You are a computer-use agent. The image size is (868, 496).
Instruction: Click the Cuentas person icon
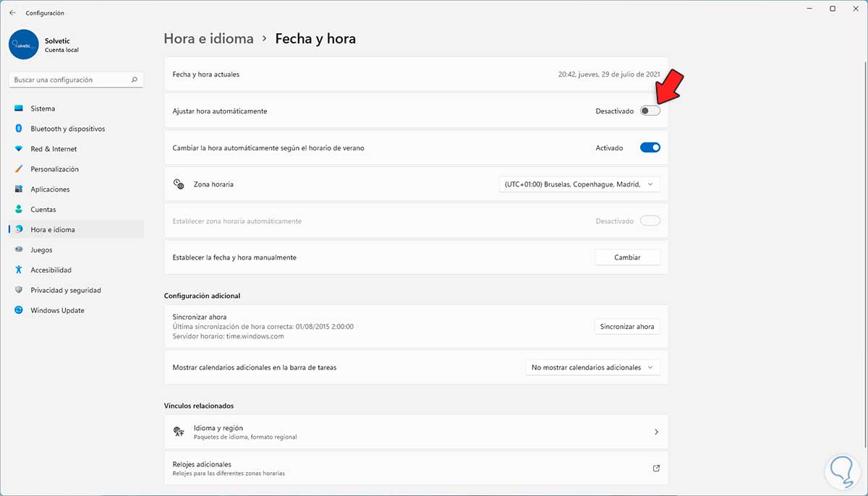coord(19,210)
